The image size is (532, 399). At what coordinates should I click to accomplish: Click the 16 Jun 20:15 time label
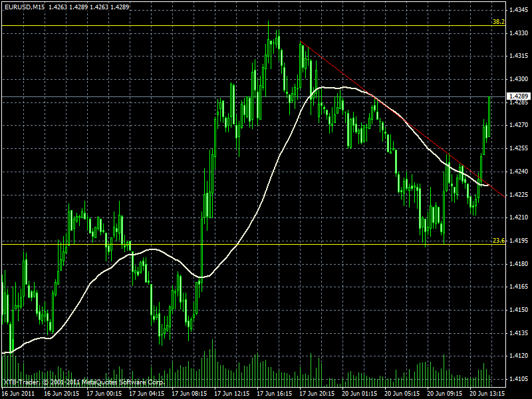click(x=62, y=394)
